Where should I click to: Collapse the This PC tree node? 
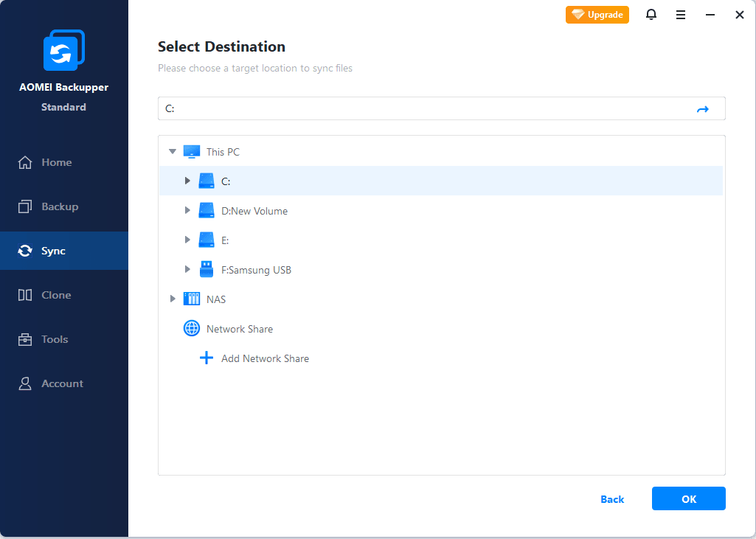pyautogui.click(x=173, y=152)
